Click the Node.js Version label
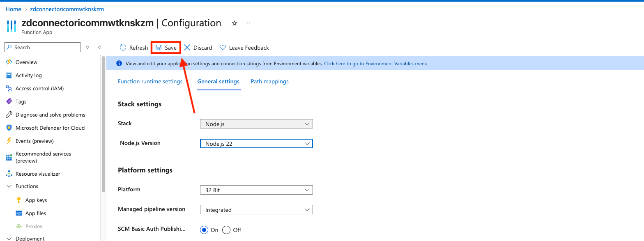The width and height of the screenshot is (644, 241). click(140, 143)
